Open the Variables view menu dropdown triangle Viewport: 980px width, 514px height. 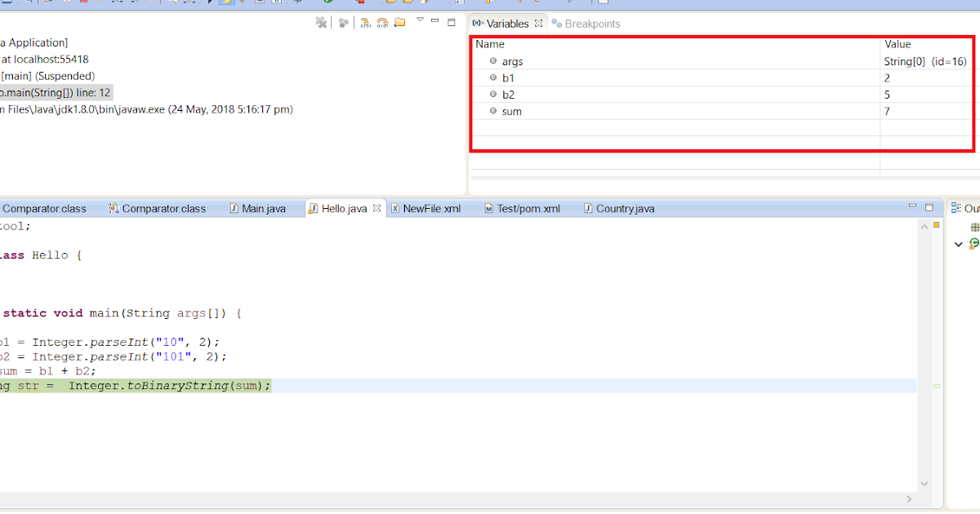pyautogui.click(x=419, y=23)
